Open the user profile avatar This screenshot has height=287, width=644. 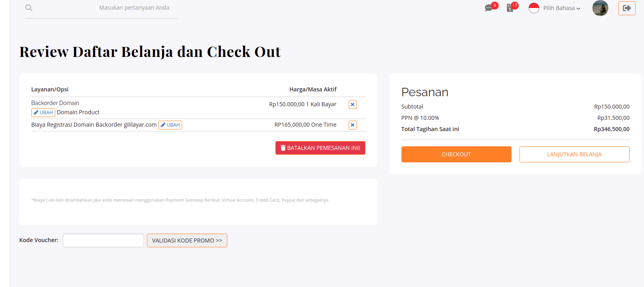tap(600, 8)
